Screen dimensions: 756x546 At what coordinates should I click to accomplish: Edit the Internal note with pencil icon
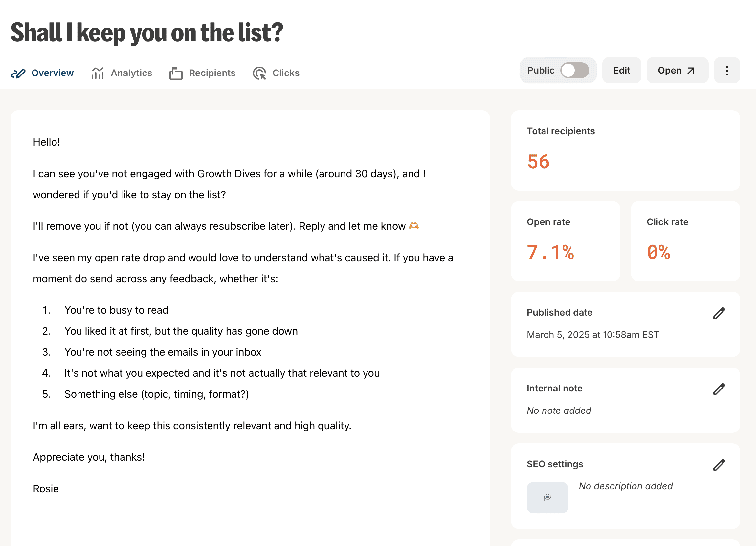pyautogui.click(x=719, y=389)
